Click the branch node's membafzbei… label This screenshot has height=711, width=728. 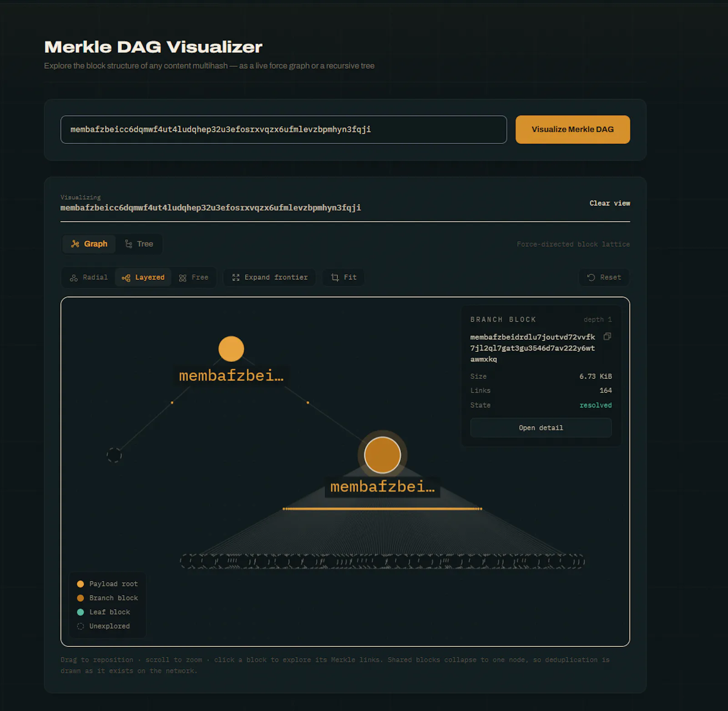click(382, 487)
